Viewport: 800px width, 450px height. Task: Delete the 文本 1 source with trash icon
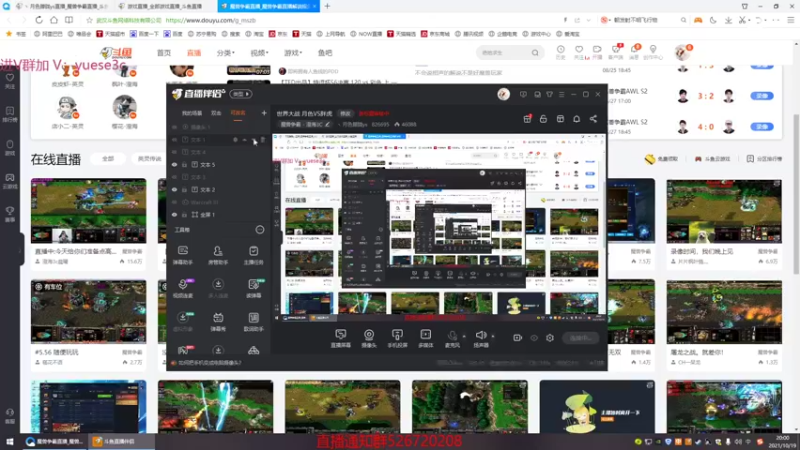(263, 139)
